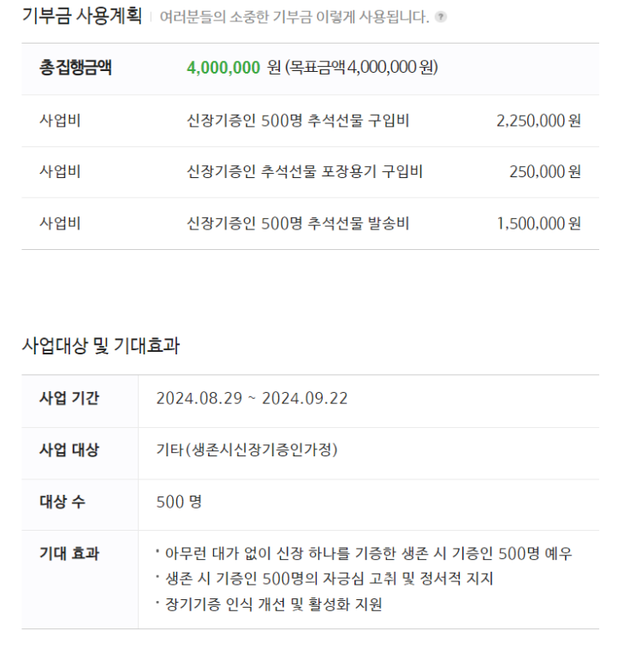Click the 기부금 사용계획 heading

[82, 16]
